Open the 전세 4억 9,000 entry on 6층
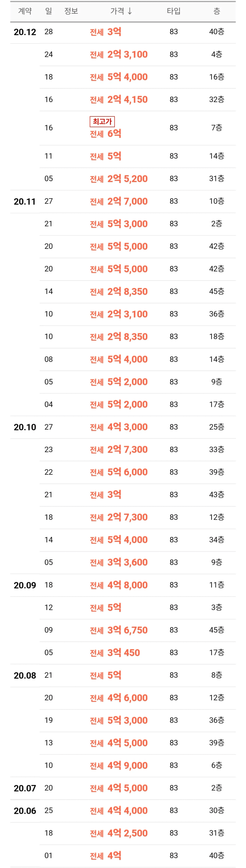The image size is (246, 868). (119, 766)
